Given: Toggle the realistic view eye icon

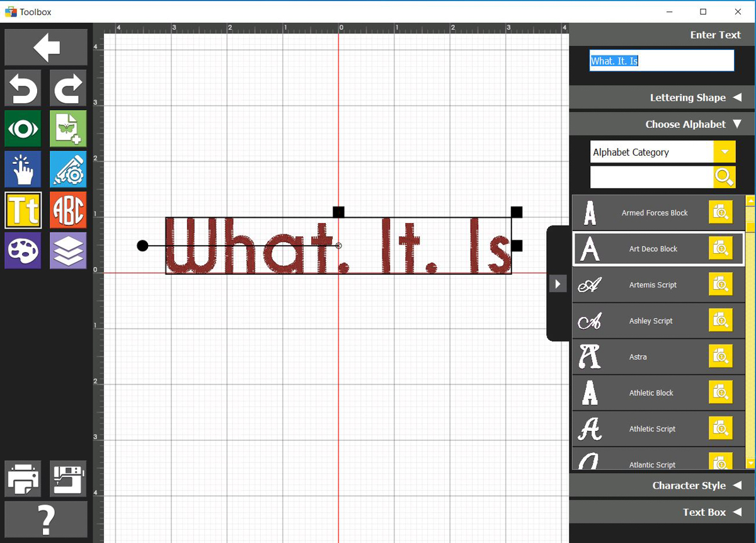Looking at the screenshot, I should 23,129.
